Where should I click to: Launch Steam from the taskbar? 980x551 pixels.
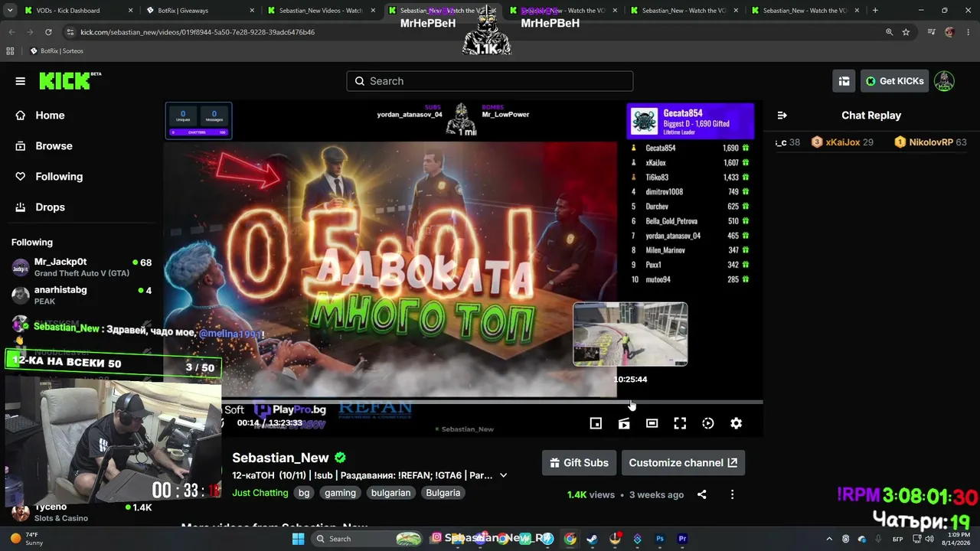(592, 539)
